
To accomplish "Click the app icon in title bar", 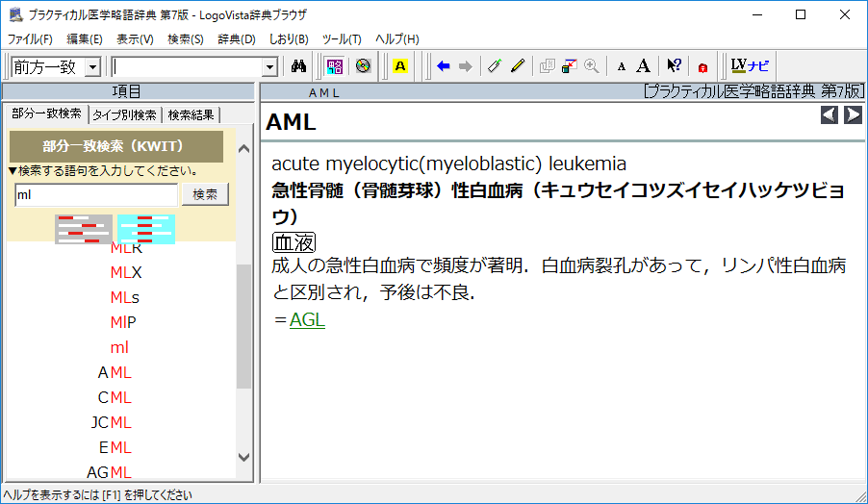I will (x=15, y=14).
